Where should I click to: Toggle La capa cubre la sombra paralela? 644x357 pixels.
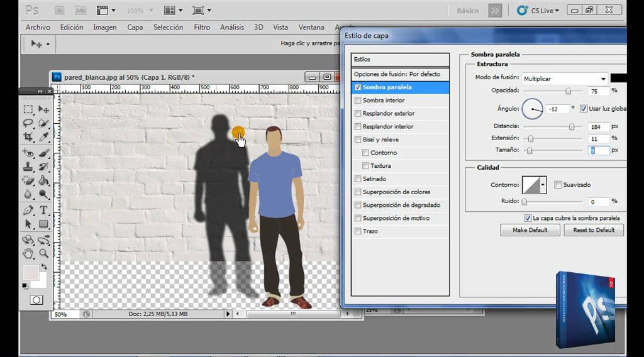pos(528,218)
